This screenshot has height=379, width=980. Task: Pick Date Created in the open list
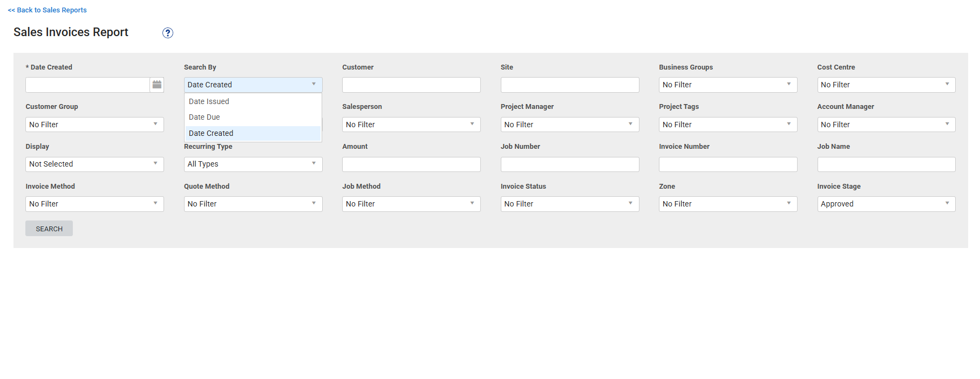[x=211, y=133]
